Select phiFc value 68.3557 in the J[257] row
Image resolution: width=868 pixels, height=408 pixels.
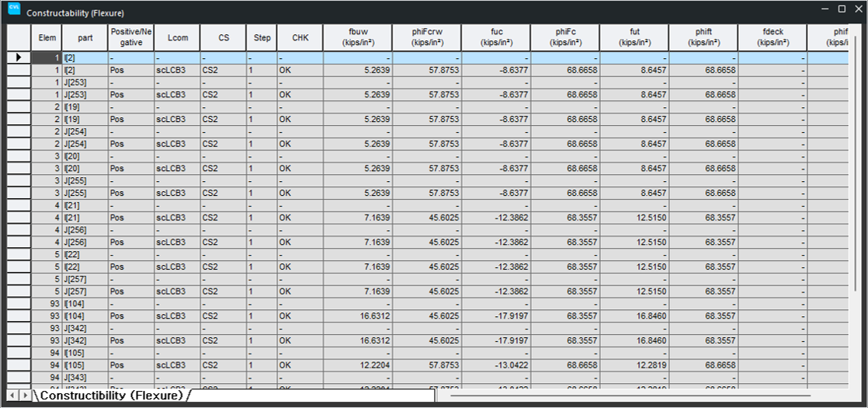(565, 291)
